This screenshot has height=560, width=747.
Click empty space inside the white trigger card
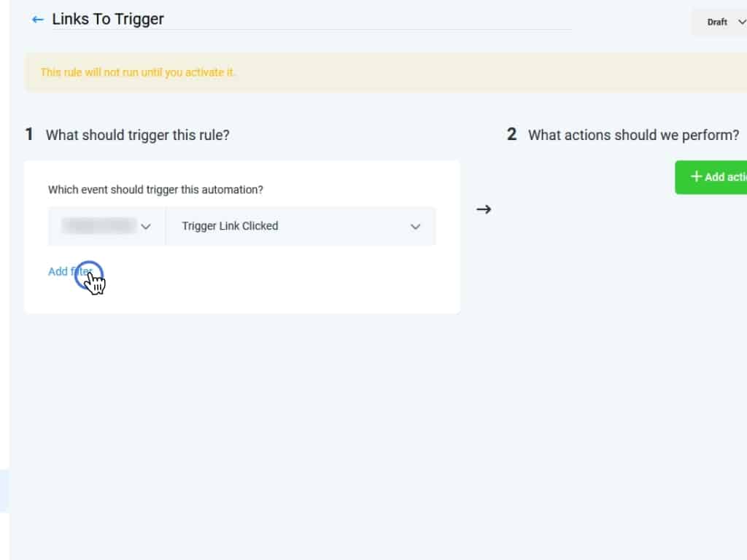(292, 284)
